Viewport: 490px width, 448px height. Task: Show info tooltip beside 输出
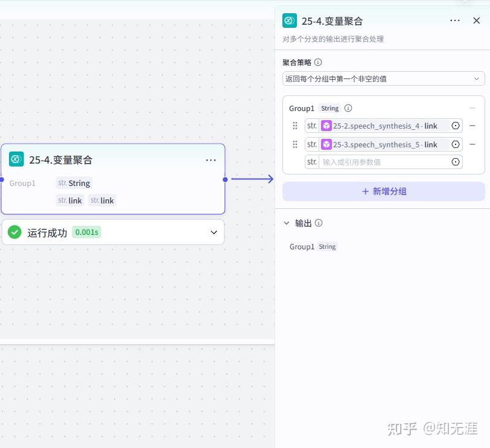319,223
